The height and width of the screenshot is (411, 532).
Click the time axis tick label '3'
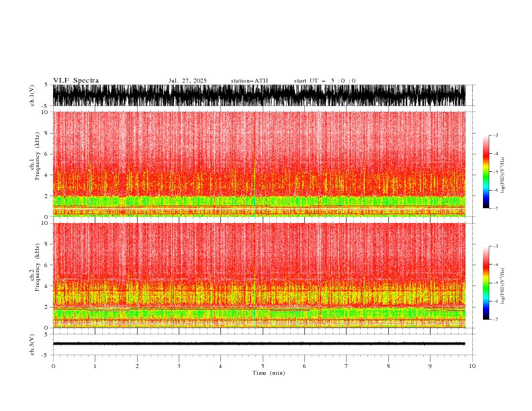click(x=179, y=366)
